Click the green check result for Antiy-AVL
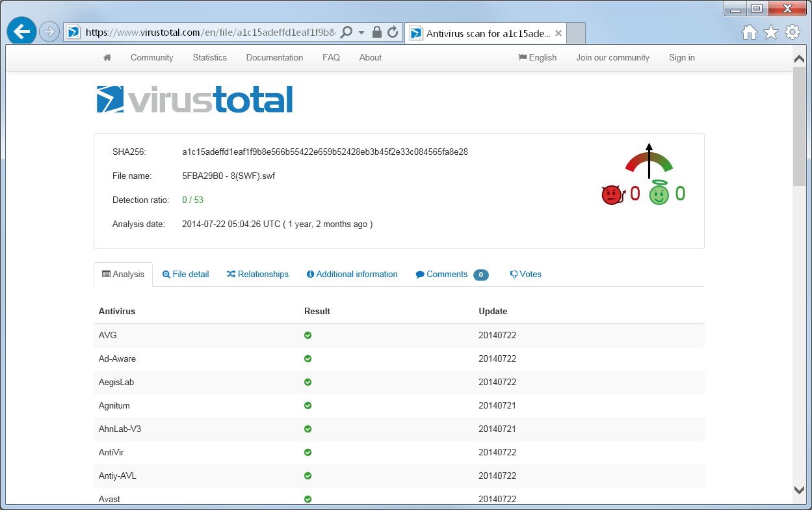Viewport: 812px width, 510px height. [x=308, y=476]
